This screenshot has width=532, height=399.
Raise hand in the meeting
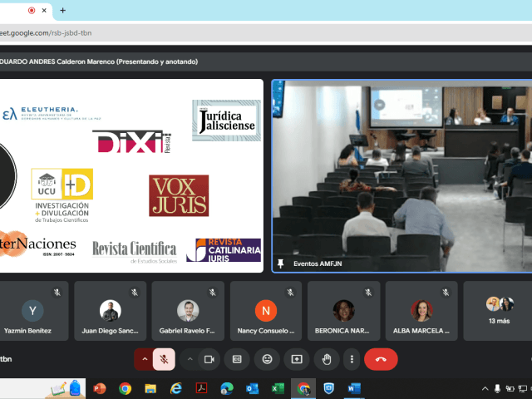[327, 359]
